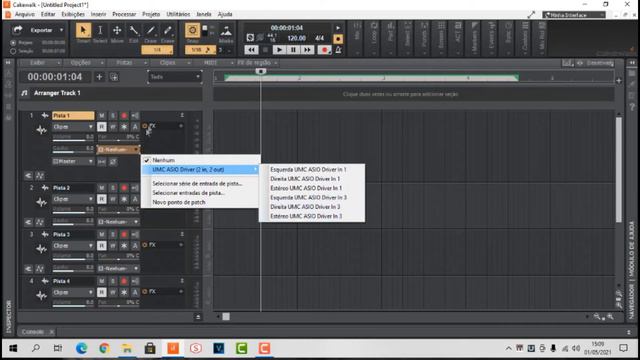
Task: Open the Exportar dropdown arrow
Action: (x=61, y=30)
